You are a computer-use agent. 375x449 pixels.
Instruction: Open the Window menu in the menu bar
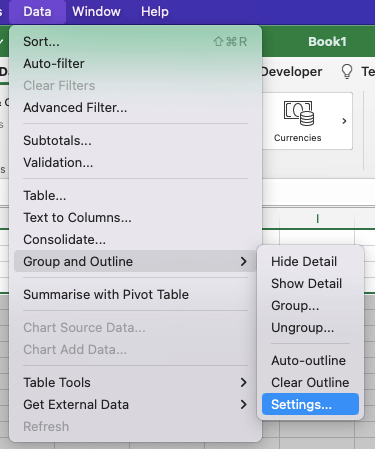[x=96, y=12]
